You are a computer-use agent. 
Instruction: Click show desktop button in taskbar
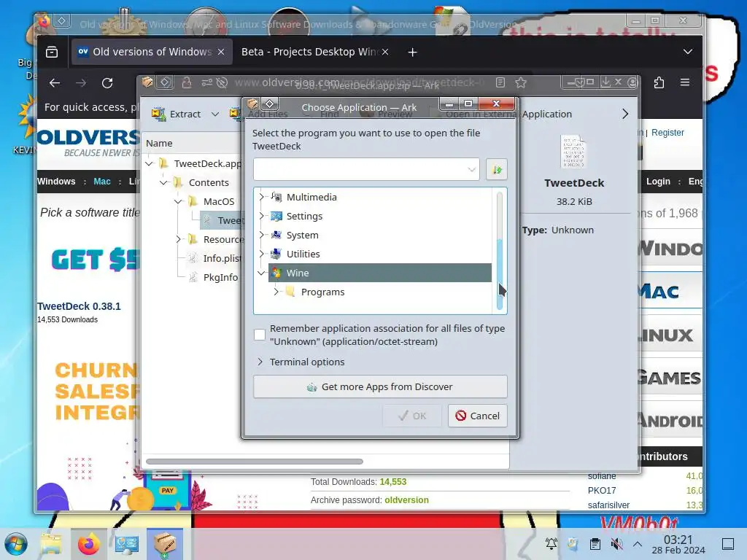[728, 544]
